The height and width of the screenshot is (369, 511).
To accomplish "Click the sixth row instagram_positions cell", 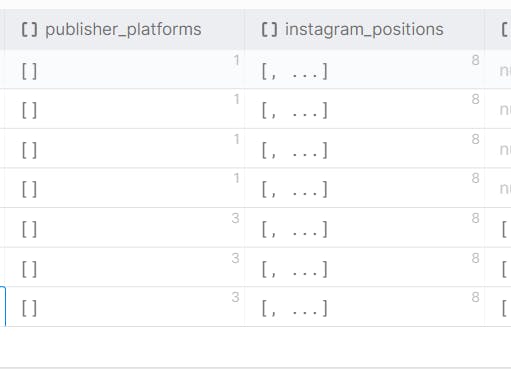I will point(364,267).
